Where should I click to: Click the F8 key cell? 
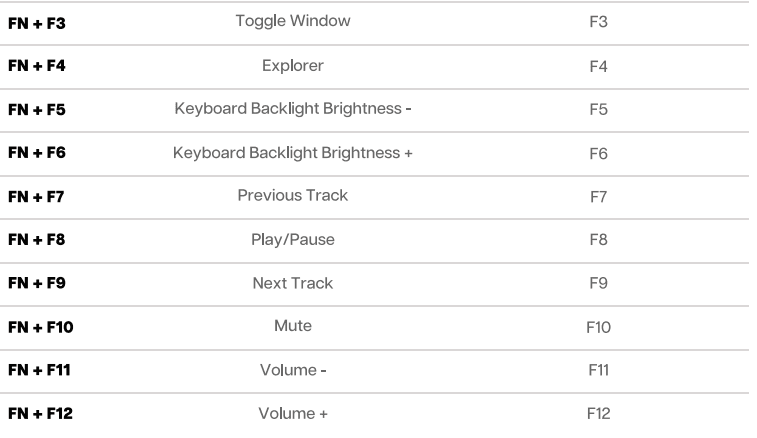click(599, 241)
